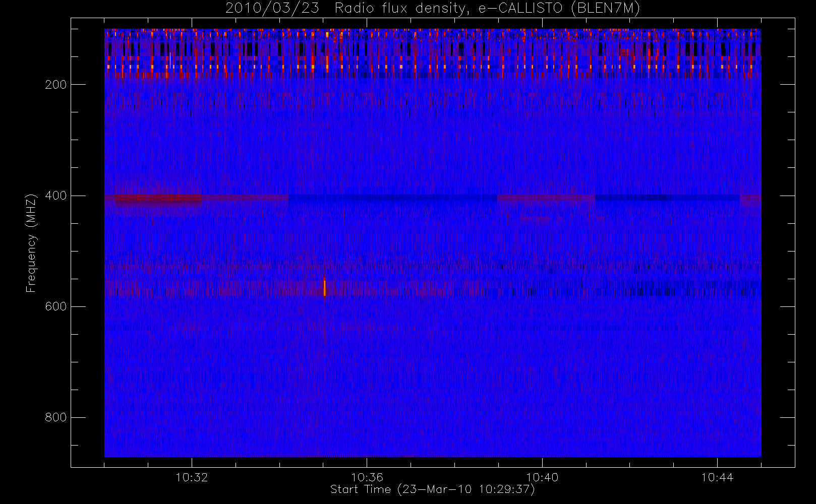
Task: Click the 10:44 time tick label
Action: [717, 477]
